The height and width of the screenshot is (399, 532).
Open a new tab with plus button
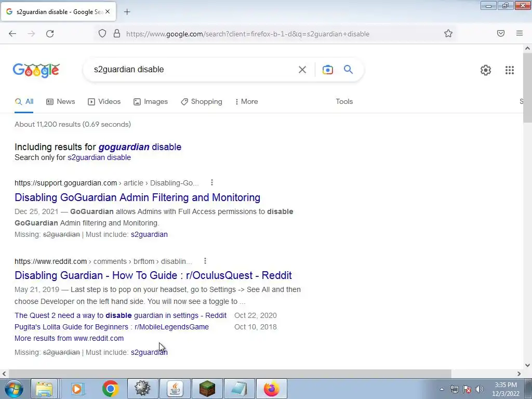pyautogui.click(x=127, y=12)
